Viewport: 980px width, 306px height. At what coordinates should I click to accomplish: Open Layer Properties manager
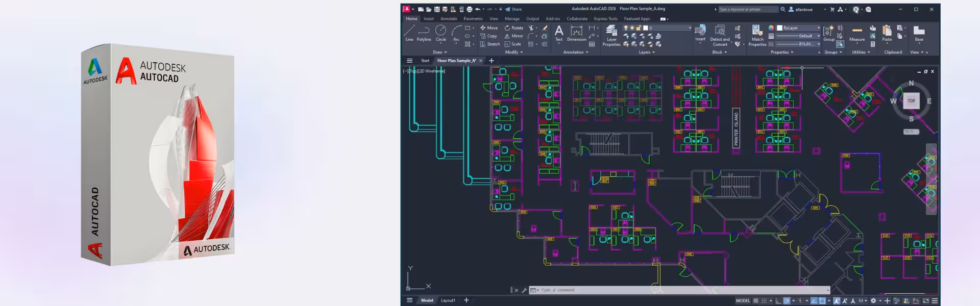pyautogui.click(x=611, y=36)
